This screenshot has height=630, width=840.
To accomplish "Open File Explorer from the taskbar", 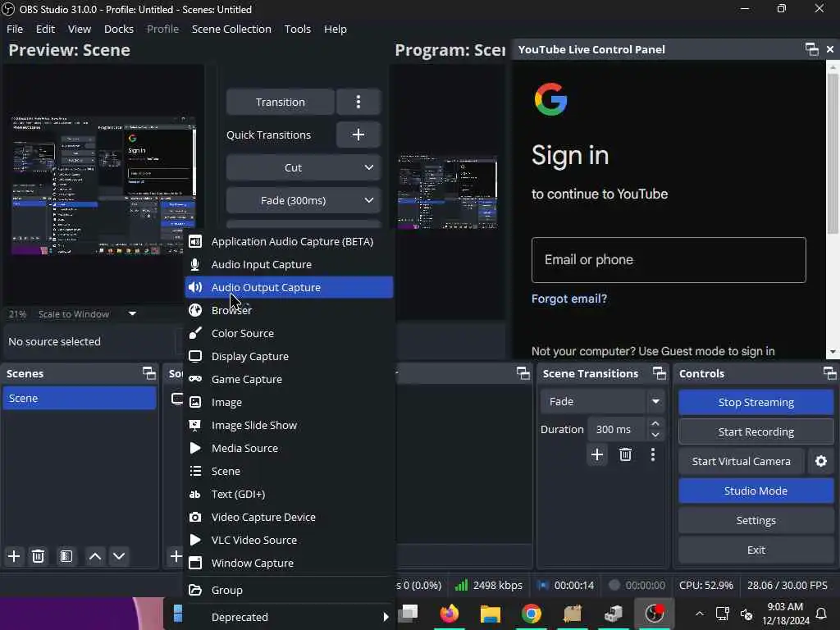I will click(491, 614).
